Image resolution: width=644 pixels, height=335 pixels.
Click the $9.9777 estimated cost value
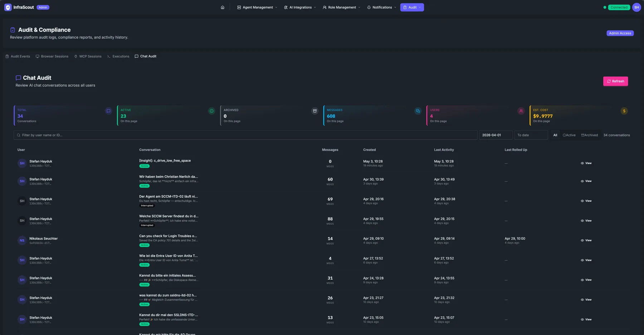coord(543,116)
